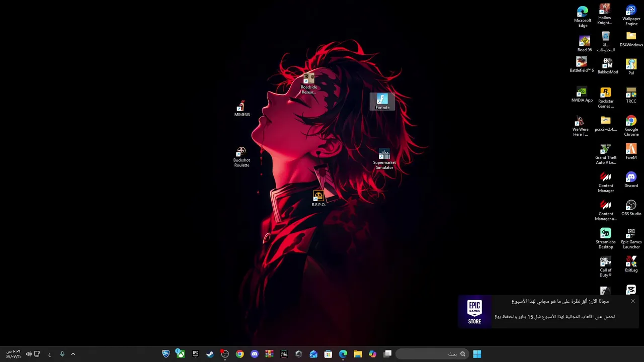Select the Content Manager.u... desktop icon
Screen dimensions: 644x362
click(x=605, y=211)
